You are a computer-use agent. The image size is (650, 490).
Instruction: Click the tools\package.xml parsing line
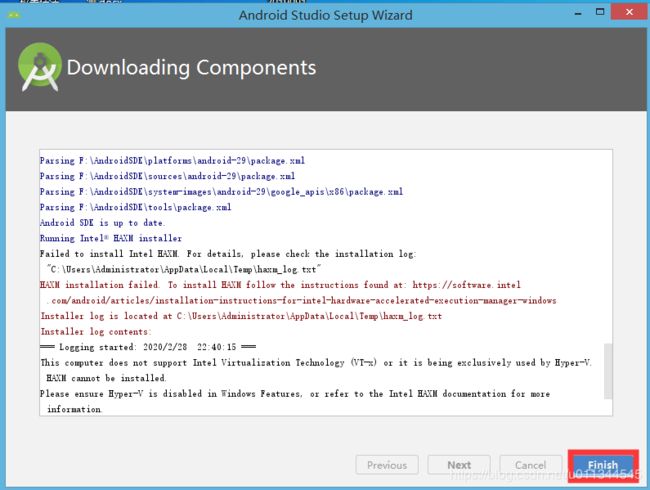(136, 207)
